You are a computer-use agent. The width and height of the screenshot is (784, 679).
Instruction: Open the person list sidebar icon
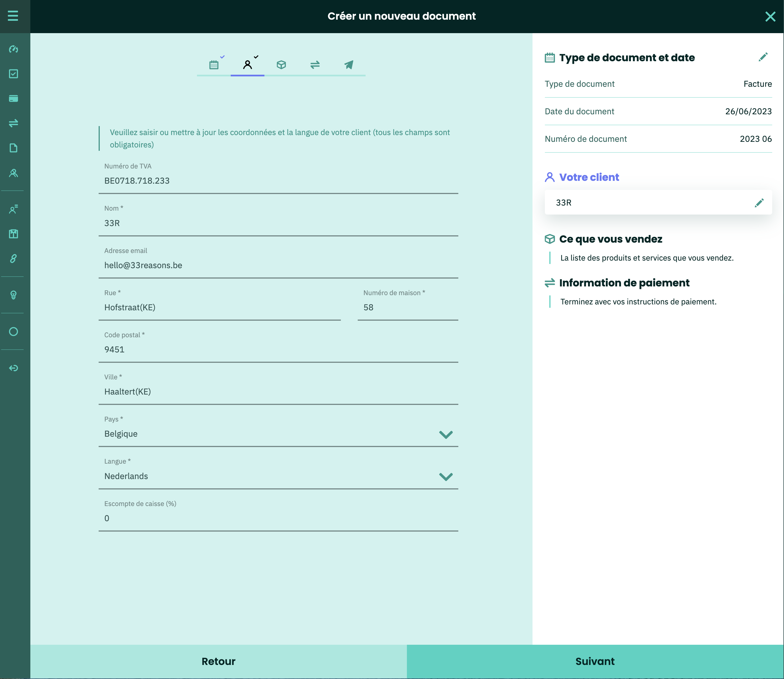point(14,209)
